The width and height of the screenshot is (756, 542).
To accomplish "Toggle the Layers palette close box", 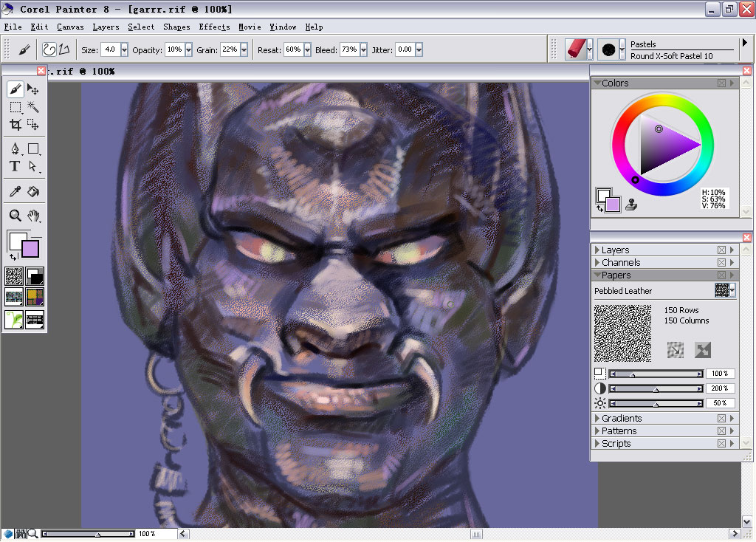I will [721, 250].
